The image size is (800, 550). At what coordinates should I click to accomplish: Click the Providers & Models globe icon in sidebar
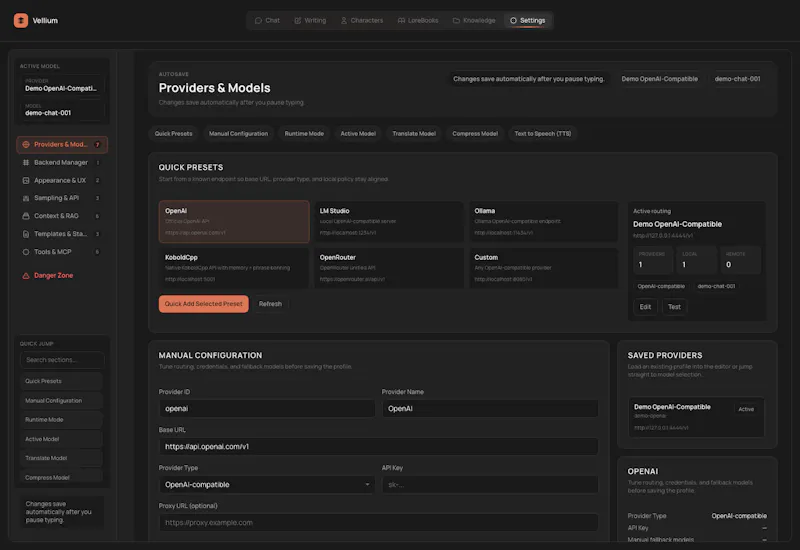point(26,144)
